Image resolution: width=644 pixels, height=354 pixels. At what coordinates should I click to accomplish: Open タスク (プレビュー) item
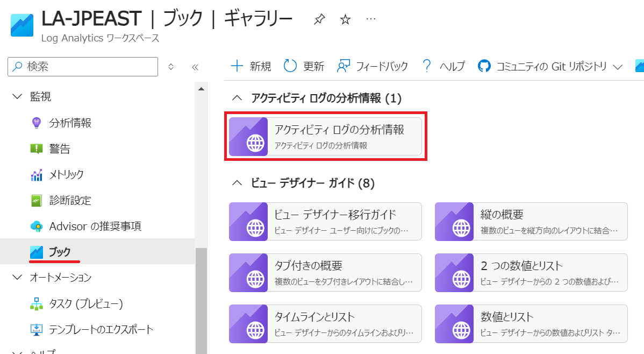point(86,303)
